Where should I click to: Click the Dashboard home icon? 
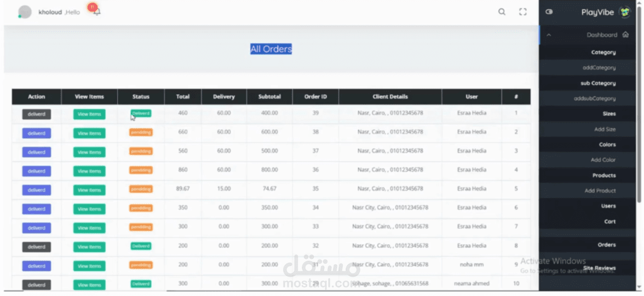[x=625, y=35]
